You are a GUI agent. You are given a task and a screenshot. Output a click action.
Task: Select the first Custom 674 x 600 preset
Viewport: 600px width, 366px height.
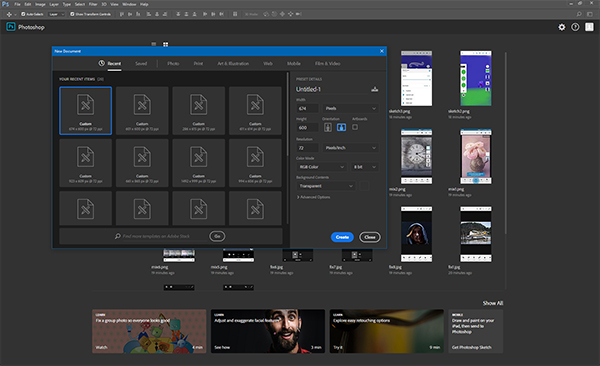click(86, 111)
